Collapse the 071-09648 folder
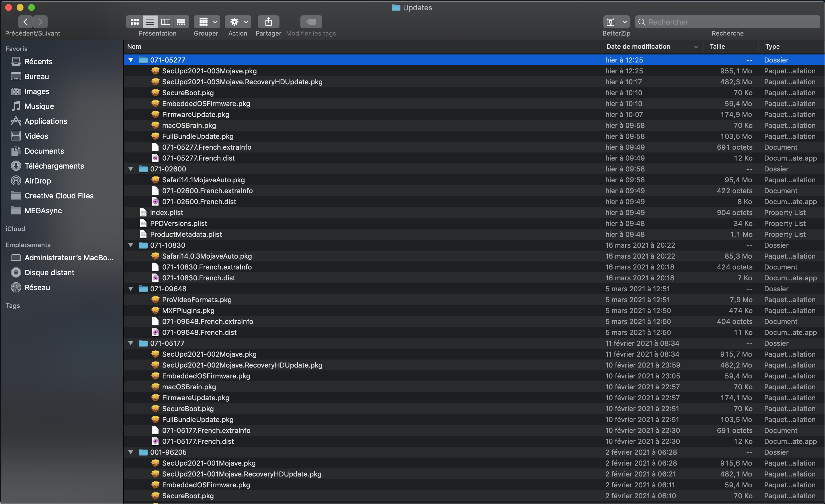This screenshot has width=825, height=504. pos(131,289)
